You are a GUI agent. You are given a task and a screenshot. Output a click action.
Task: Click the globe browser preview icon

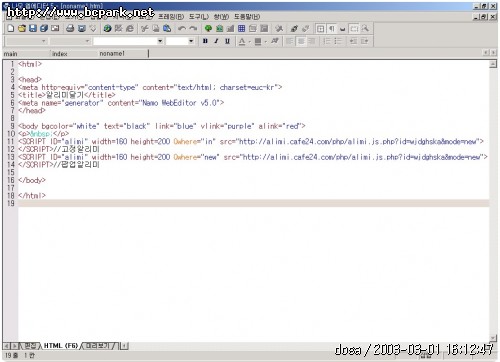[107, 28]
